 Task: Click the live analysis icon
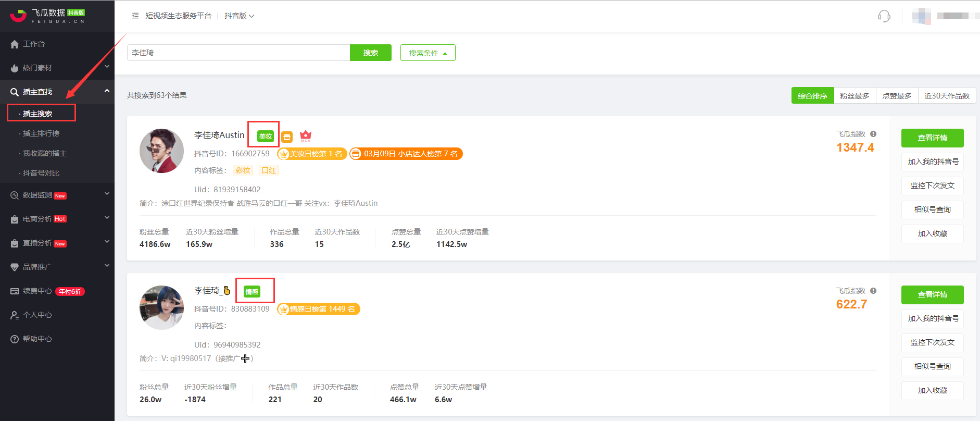coord(15,243)
